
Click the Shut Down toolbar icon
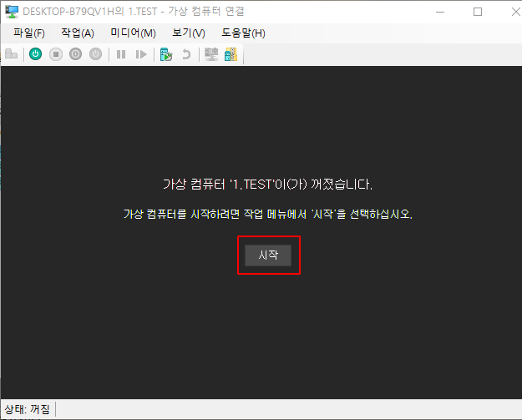coord(75,54)
